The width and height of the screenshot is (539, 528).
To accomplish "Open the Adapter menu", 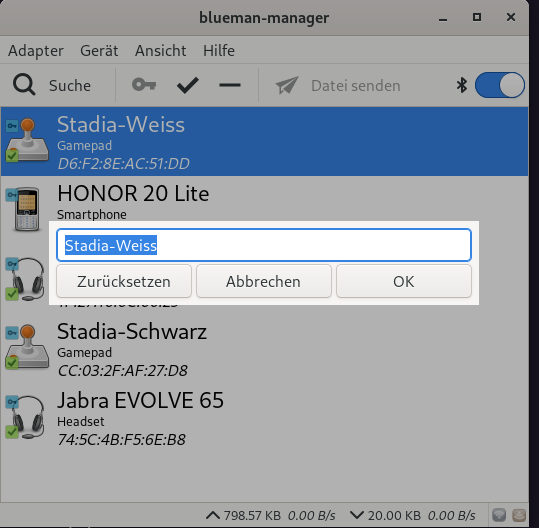I will 36,51.
